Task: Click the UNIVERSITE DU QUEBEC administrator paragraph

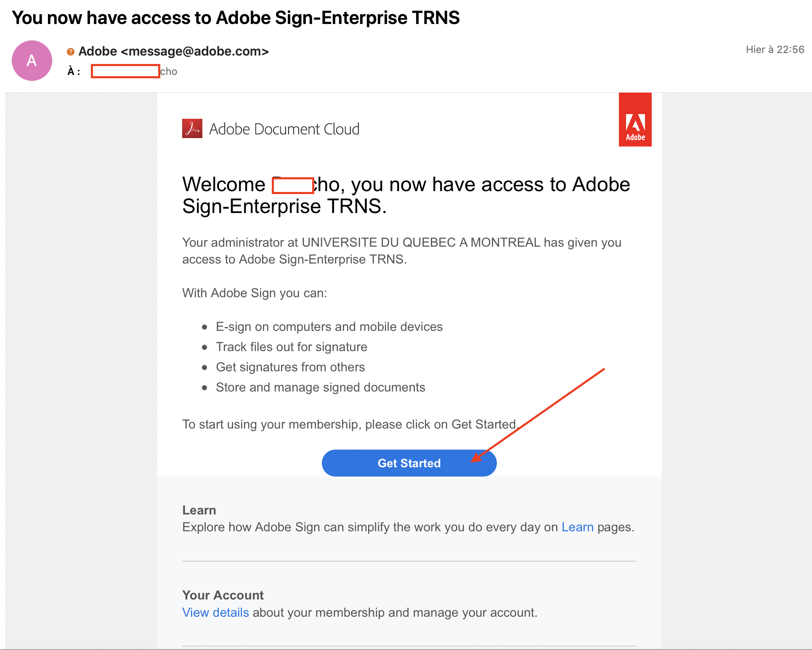Action: point(402,251)
